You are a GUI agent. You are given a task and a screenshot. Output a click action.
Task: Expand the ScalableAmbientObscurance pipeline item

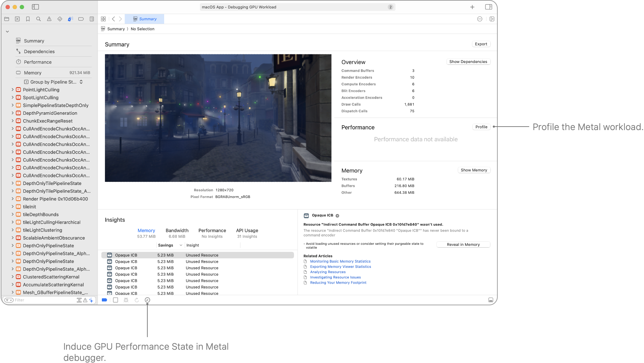click(x=13, y=238)
